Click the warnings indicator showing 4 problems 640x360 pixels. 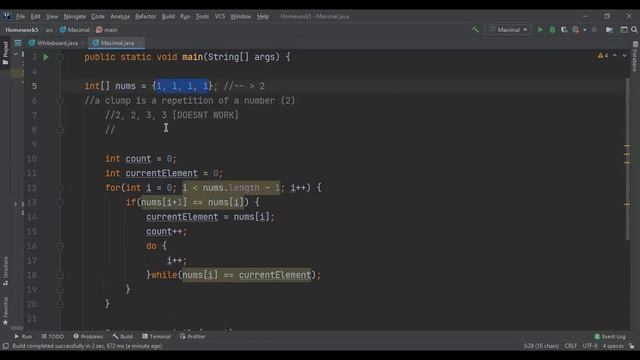[x=602, y=56]
